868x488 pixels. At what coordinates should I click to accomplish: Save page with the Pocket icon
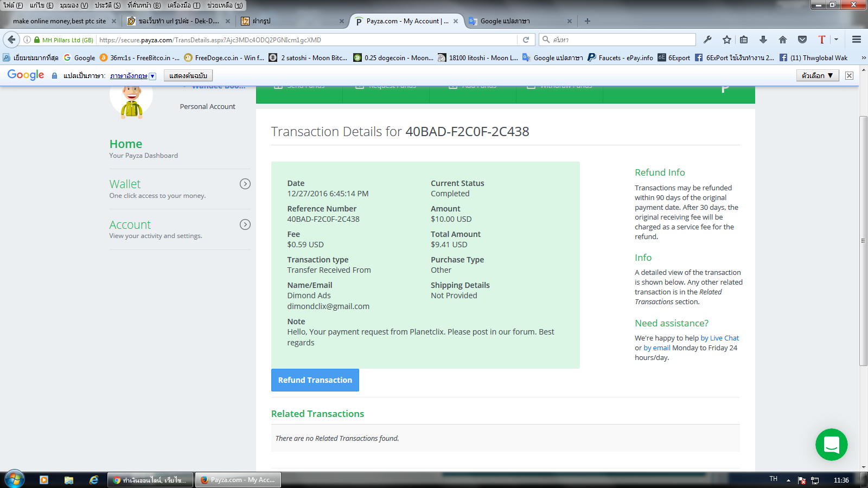[802, 40]
